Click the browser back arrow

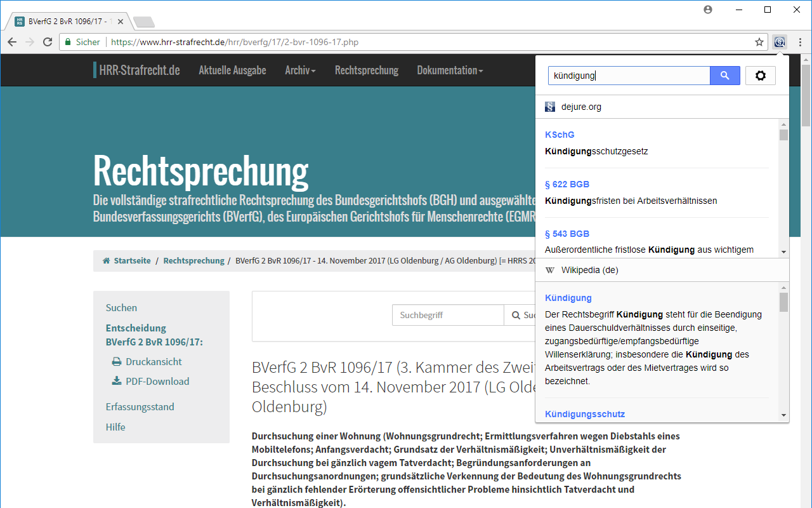(12, 42)
